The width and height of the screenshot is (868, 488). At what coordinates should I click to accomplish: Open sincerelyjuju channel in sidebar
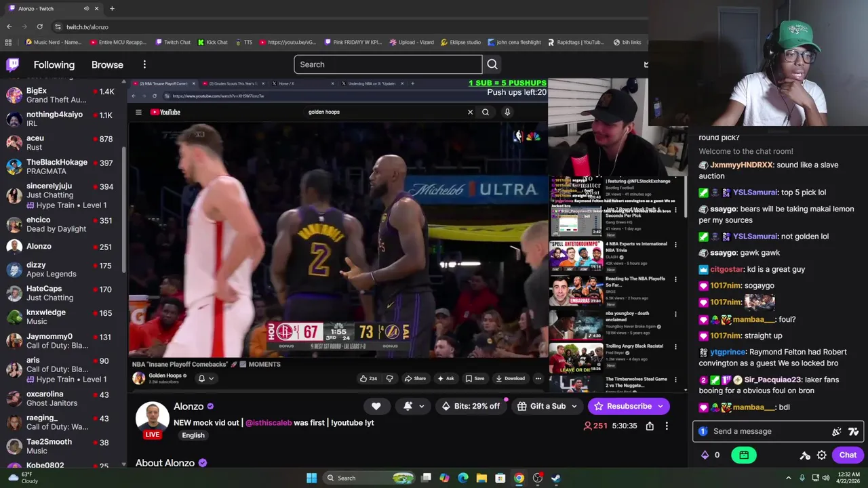click(x=61, y=195)
